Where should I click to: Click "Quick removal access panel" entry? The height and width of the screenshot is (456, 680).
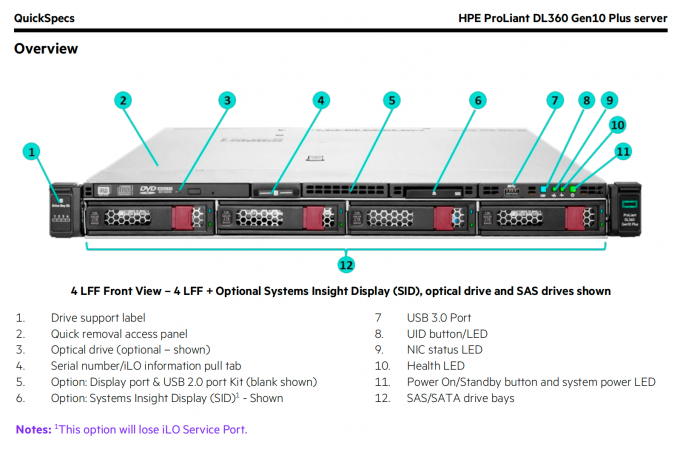point(119,334)
